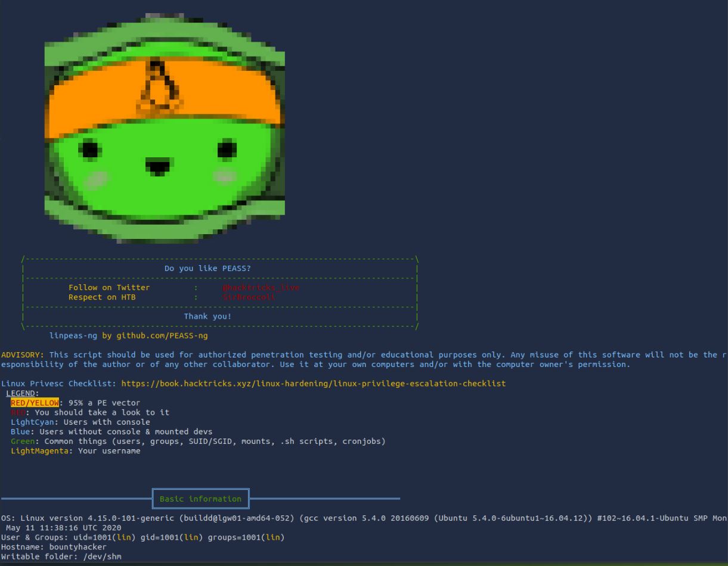Click the 'LightMagenta' legend entry
The width and height of the screenshot is (728, 566).
(39, 451)
